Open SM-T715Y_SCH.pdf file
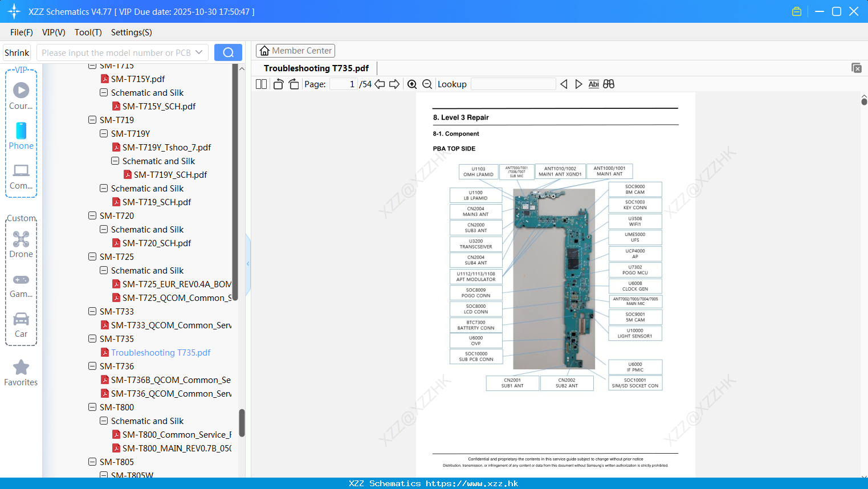The height and width of the screenshot is (489, 868). 159,106
